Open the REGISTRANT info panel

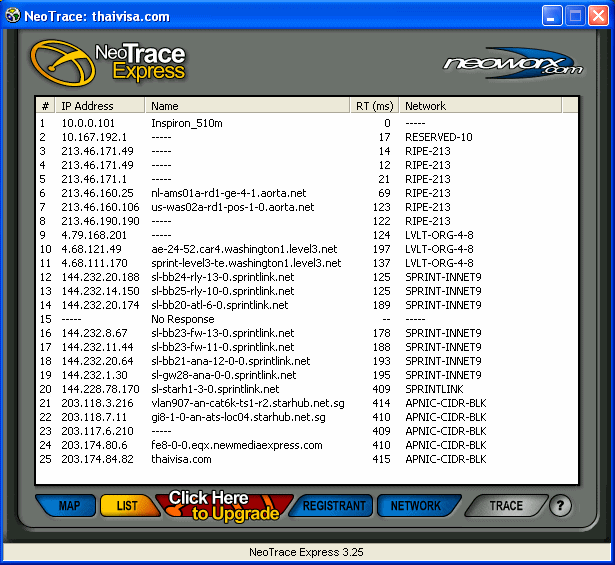[x=334, y=506]
